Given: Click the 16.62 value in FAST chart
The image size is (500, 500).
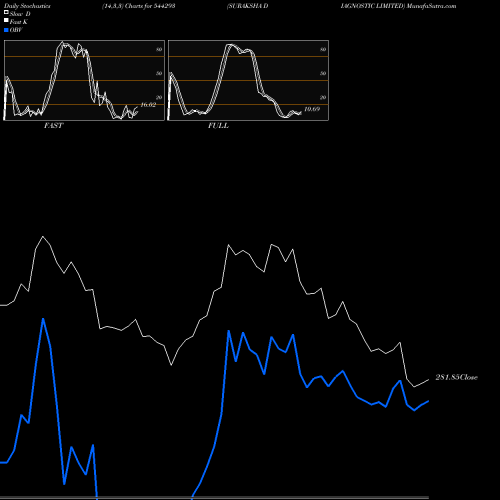Looking at the screenshot, I should tap(148, 105).
